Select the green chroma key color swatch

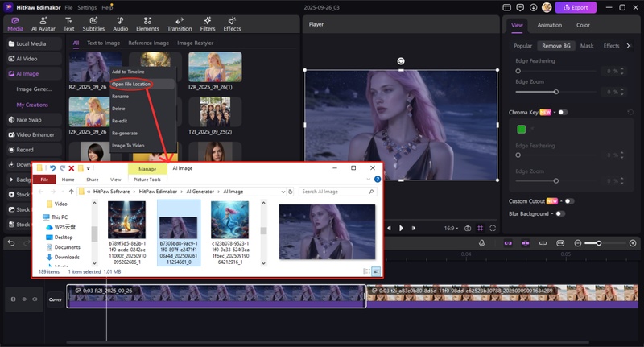[522, 129]
